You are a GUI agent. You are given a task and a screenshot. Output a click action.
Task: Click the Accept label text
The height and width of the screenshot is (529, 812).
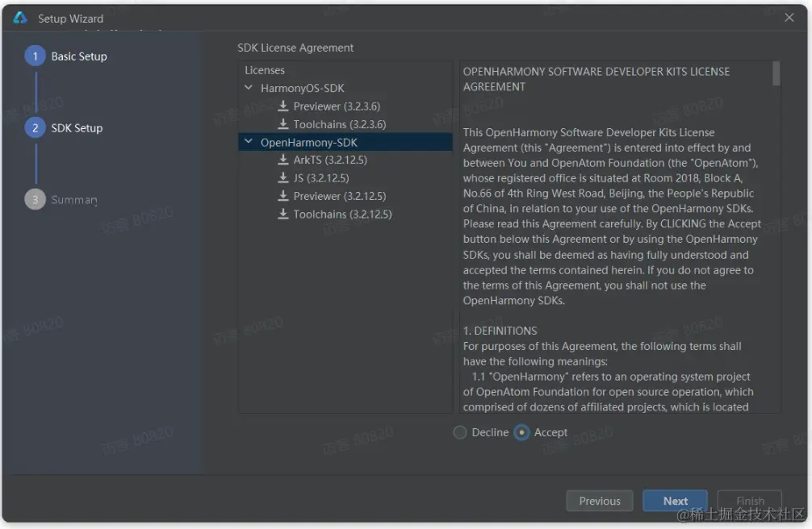coord(550,432)
